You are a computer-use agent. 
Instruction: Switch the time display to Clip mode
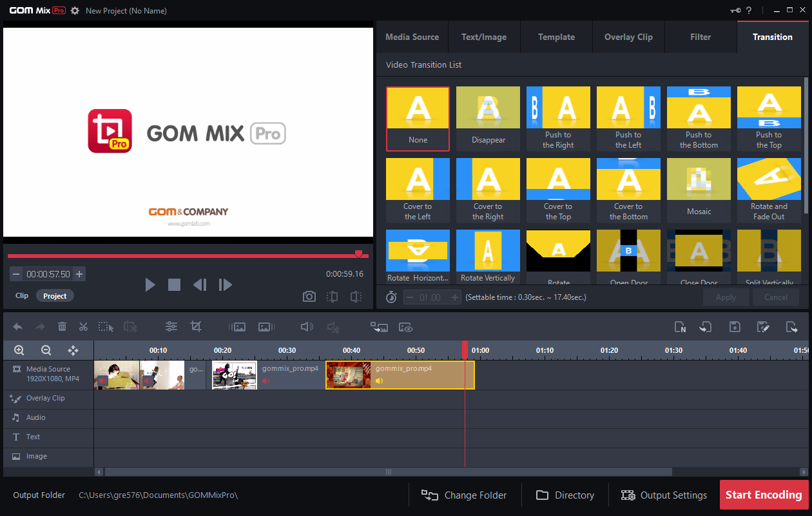coord(21,295)
